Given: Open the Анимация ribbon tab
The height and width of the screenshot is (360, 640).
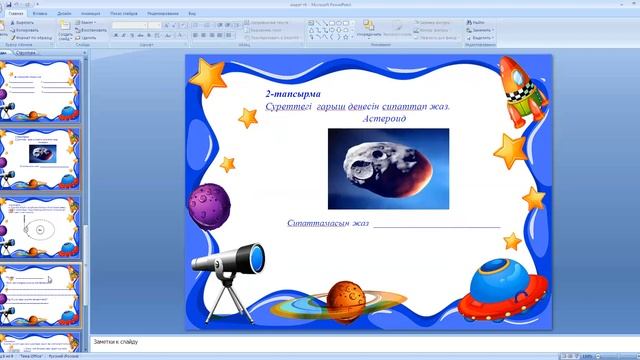Looking at the screenshot, I should 91,13.
